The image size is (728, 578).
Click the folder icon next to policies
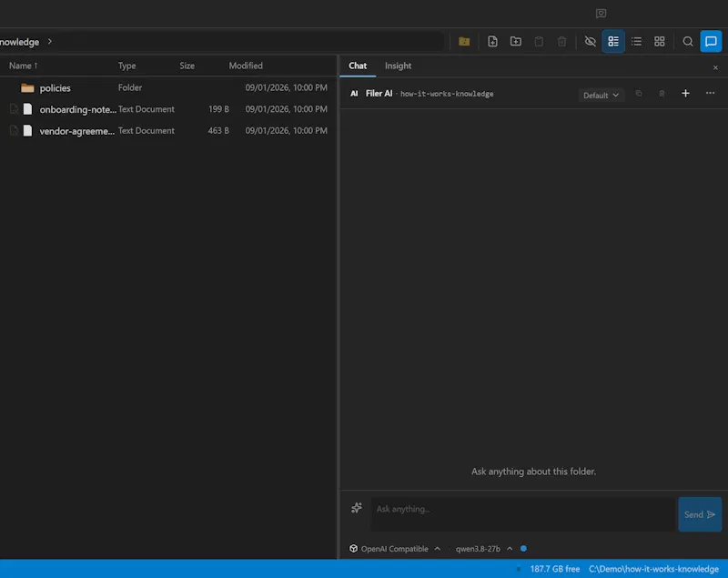pos(27,87)
